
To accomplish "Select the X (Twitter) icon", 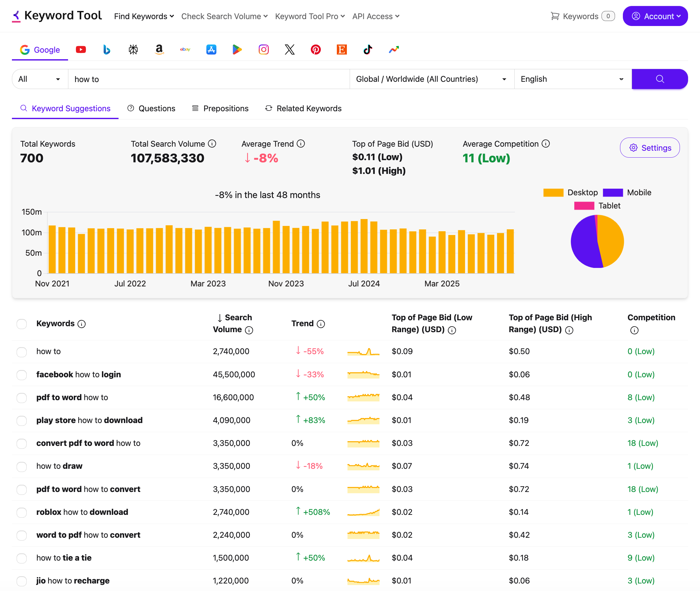I will [289, 50].
